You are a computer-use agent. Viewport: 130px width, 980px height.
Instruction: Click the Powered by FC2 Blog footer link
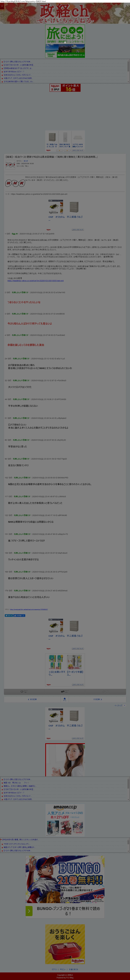65,978
